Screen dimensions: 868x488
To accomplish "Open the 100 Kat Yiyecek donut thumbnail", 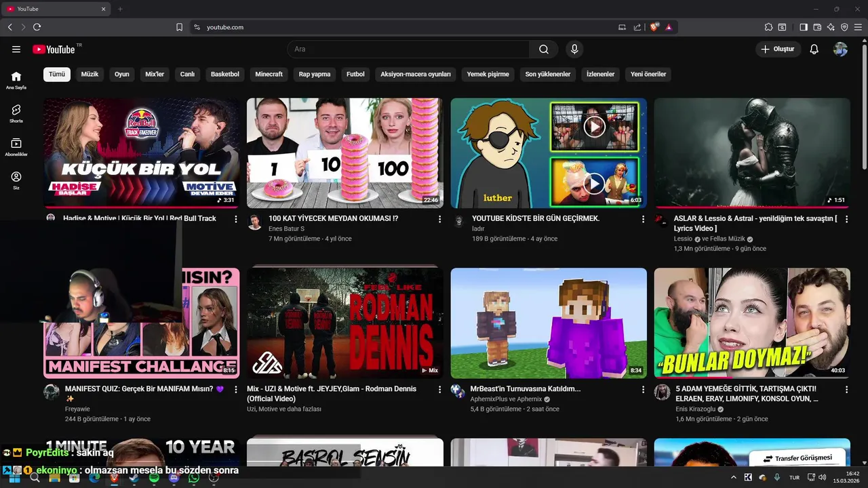I will click(345, 152).
